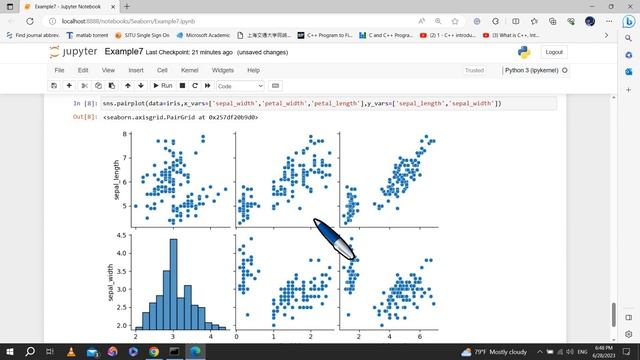640x360 pixels.
Task: Open the View menu
Action: coord(108,70)
